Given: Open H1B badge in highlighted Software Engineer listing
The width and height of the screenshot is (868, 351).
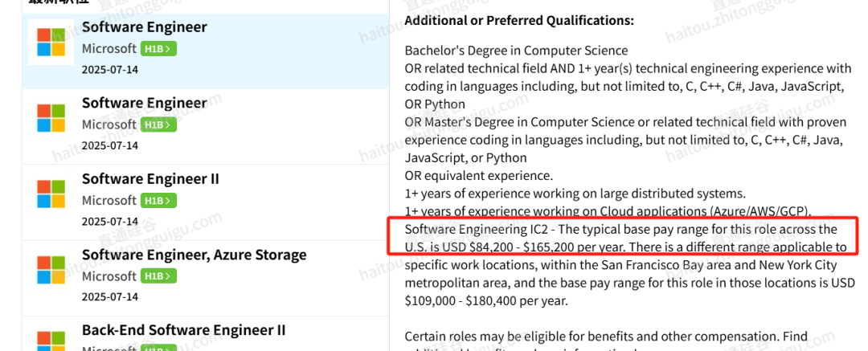Looking at the screenshot, I should tap(158, 49).
